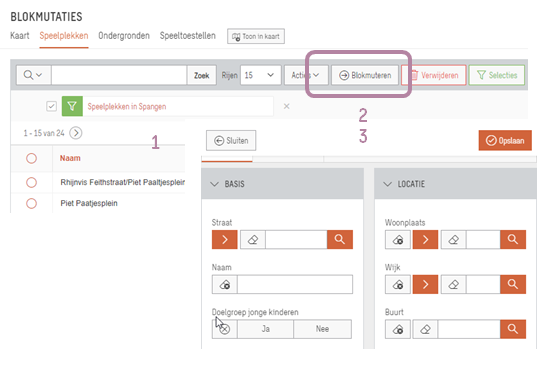
Task: Search Buurt with magnifier button
Action: click(x=513, y=329)
